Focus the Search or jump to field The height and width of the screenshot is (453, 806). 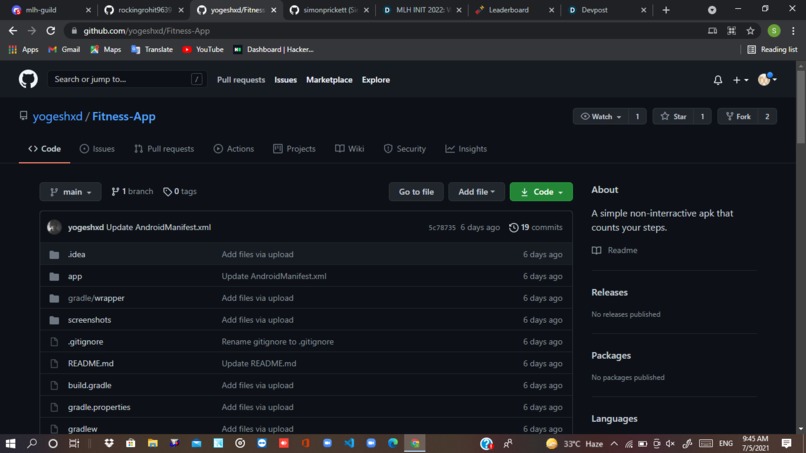[x=127, y=79]
